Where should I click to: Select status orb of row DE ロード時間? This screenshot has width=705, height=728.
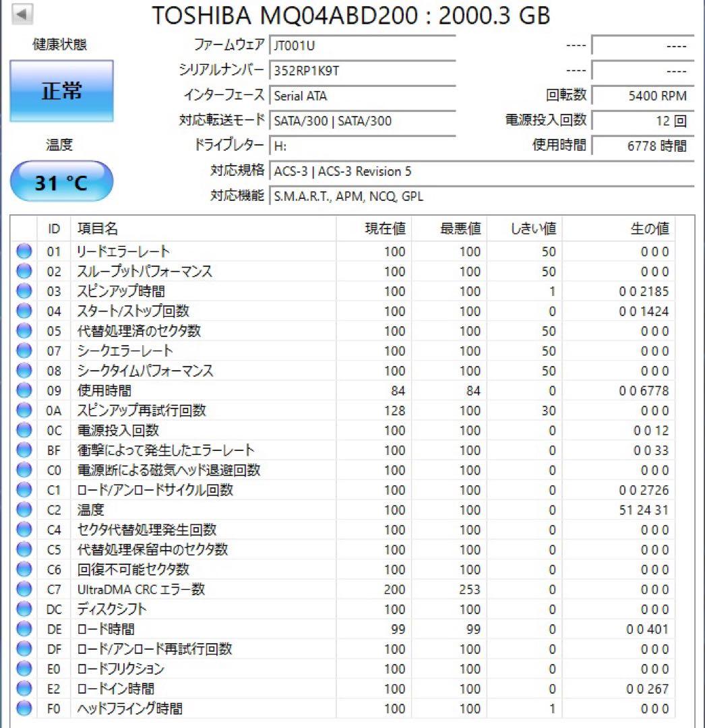click(24, 629)
